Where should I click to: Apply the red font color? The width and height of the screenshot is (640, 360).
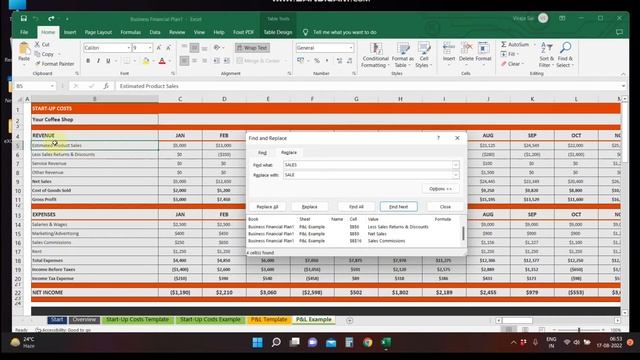162,61
